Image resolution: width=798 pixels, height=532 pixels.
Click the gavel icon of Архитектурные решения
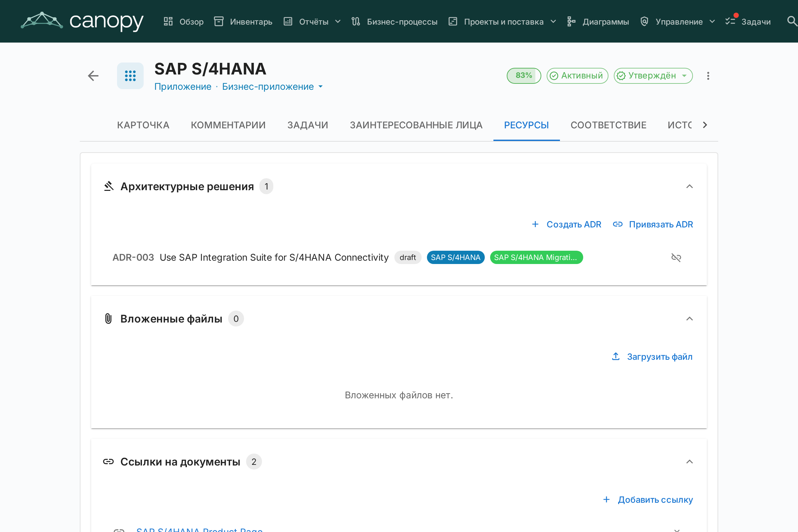109,186
